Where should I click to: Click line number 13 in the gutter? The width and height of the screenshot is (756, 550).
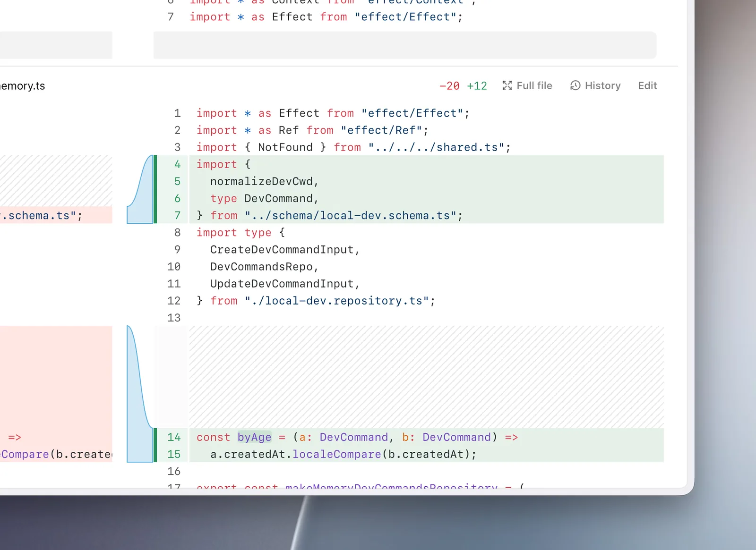174,318
